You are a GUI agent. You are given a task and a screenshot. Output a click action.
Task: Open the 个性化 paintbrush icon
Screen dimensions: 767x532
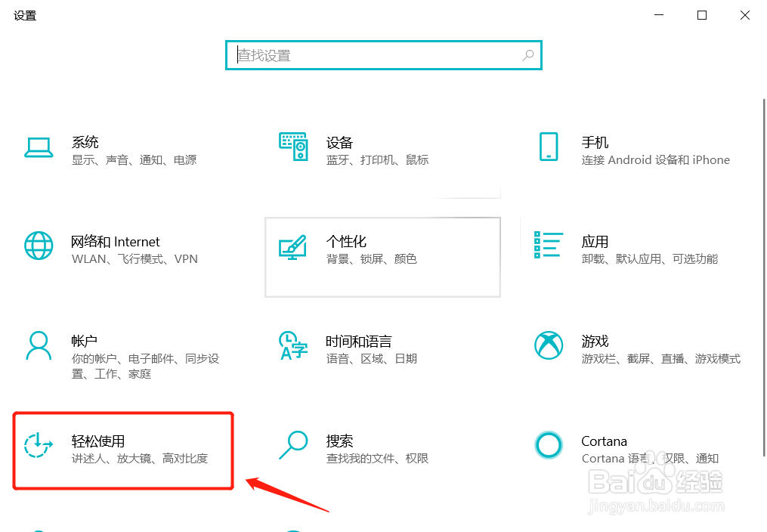pos(293,247)
